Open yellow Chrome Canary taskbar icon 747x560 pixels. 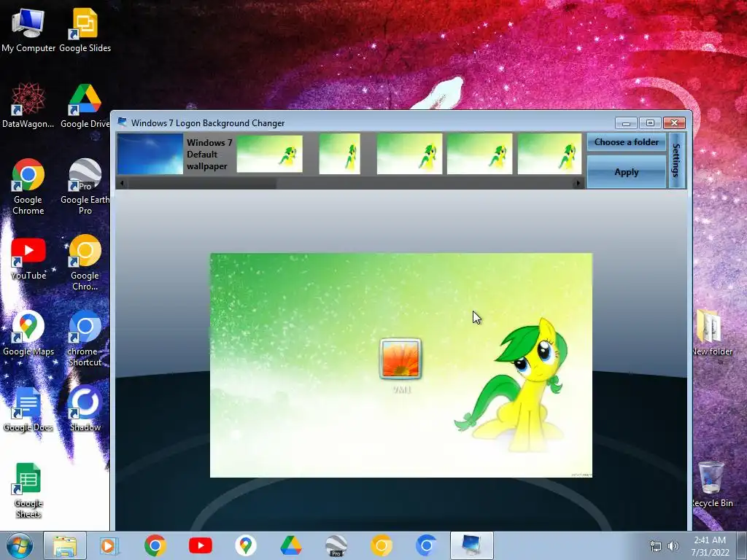[x=381, y=545]
